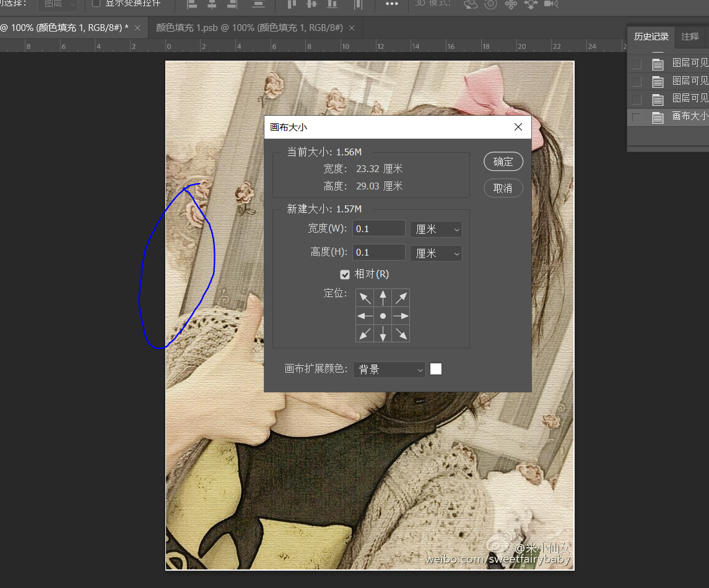Anchor canvas to the bottom-center down arrow
Screen dimensions: 709x588
tap(383, 334)
